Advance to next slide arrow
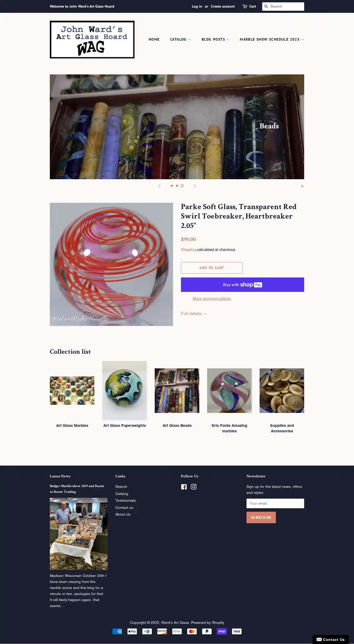Viewport: 354px width, 644px height. pos(195,186)
